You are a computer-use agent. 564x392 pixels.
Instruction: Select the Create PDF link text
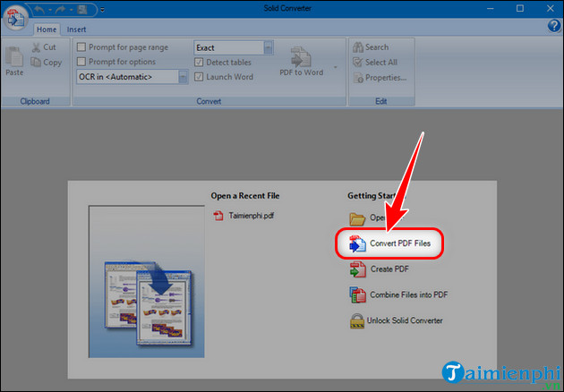coord(389,269)
